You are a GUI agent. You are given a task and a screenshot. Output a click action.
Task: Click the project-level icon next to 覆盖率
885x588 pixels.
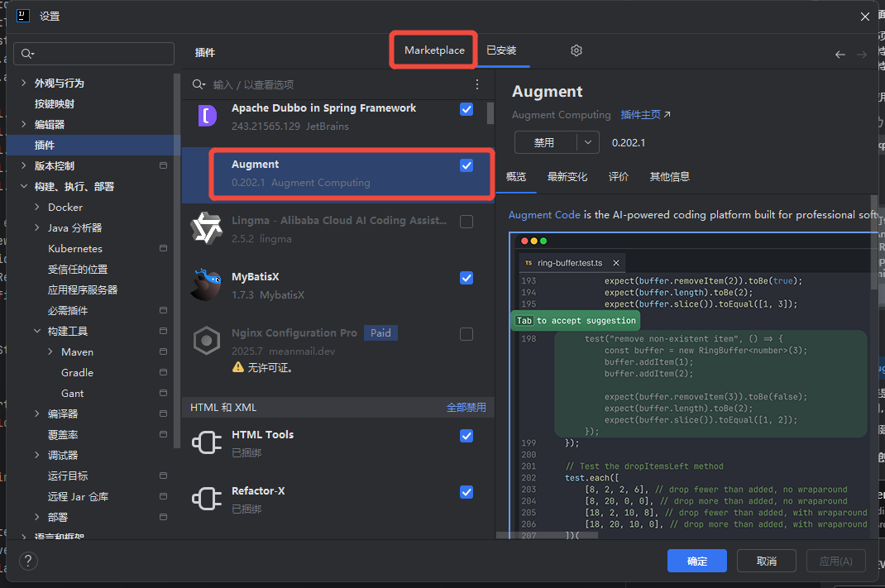163,434
